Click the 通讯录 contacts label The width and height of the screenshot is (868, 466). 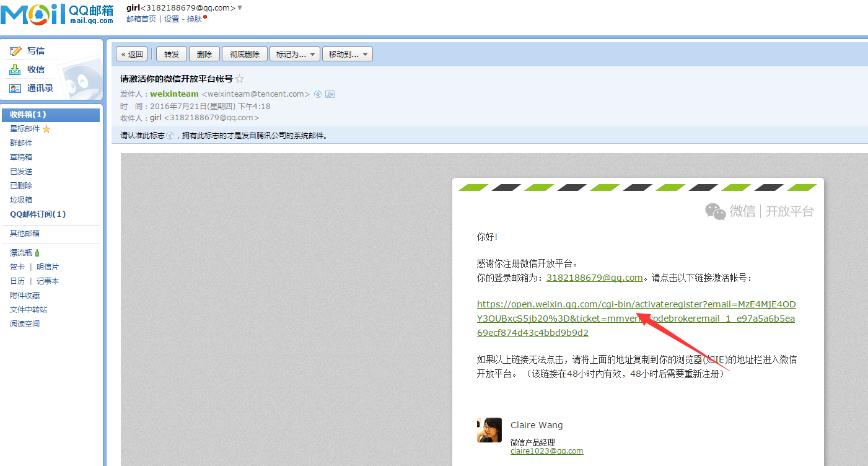point(40,88)
